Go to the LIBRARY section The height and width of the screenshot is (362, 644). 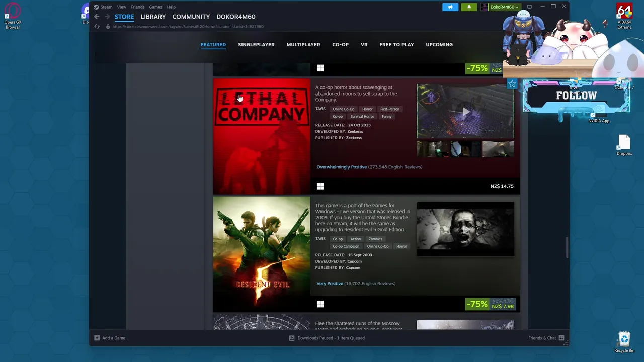point(153,17)
